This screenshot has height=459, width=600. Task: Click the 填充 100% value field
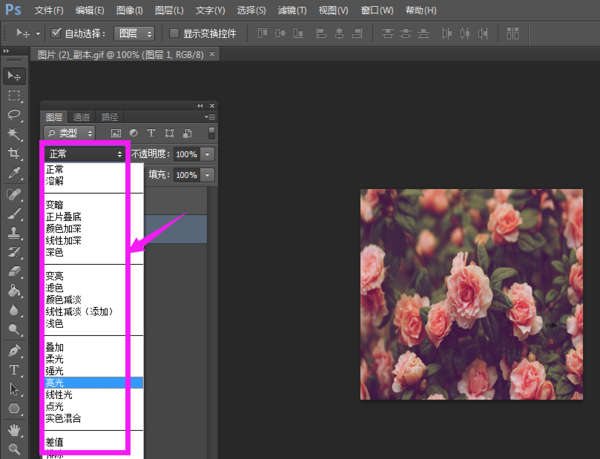pos(187,175)
